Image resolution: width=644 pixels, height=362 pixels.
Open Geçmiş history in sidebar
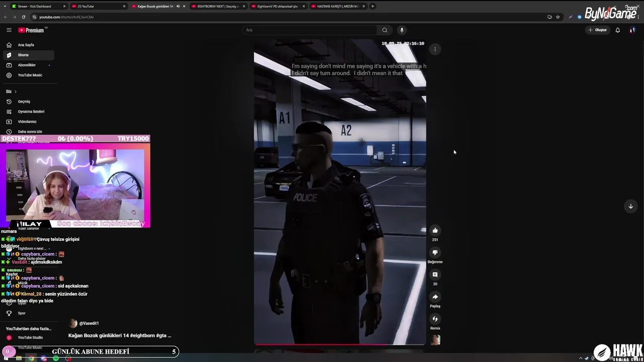click(x=28, y=102)
